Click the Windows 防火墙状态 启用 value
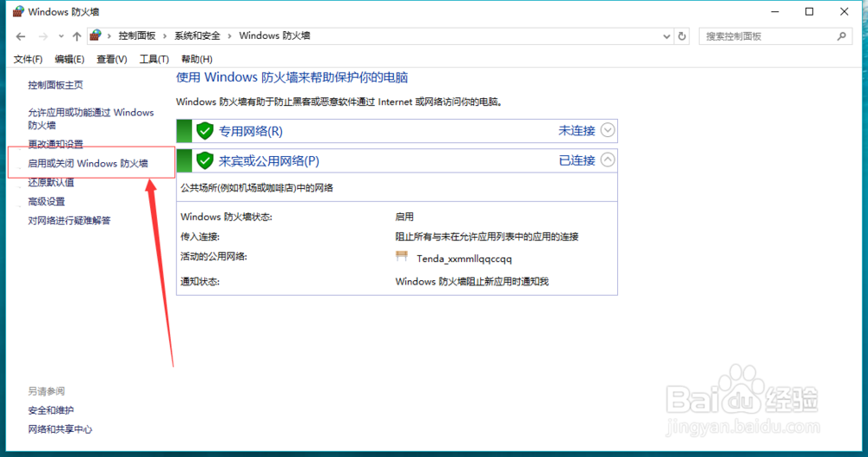The height and width of the screenshot is (457, 868). 404,217
